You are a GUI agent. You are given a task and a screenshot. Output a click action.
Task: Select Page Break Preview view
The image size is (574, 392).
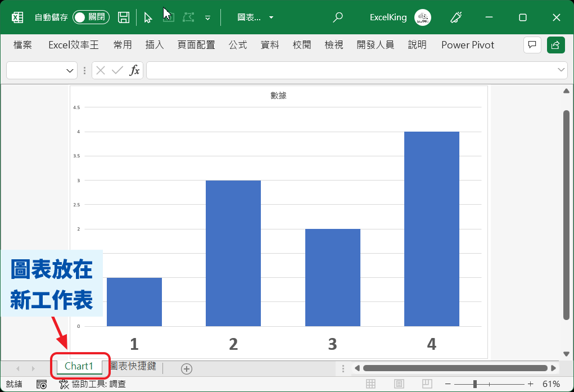427,384
